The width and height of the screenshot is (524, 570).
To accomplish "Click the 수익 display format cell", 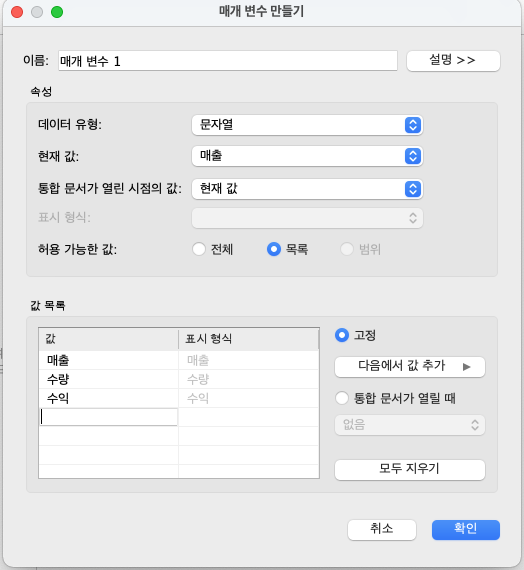I will pyautogui.click(x=249, y=398).
